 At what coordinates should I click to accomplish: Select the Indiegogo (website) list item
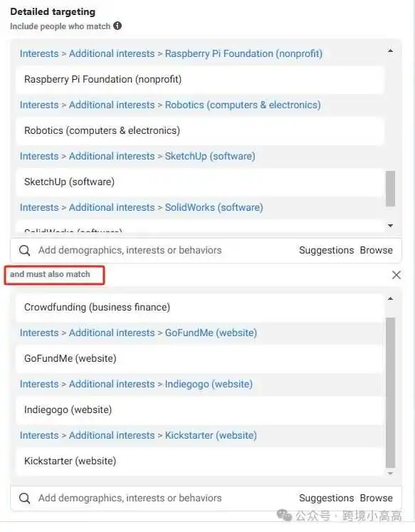[200, 410]
